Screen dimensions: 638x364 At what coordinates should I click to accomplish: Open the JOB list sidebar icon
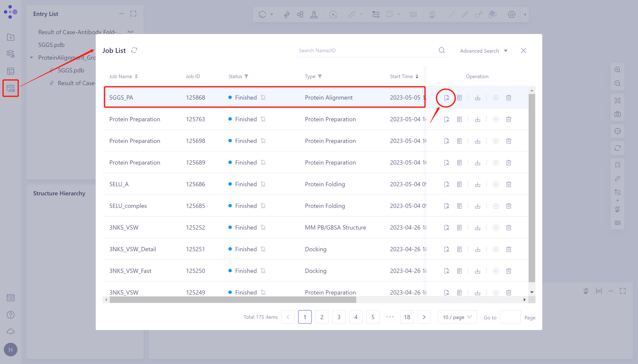click(10, 88)
